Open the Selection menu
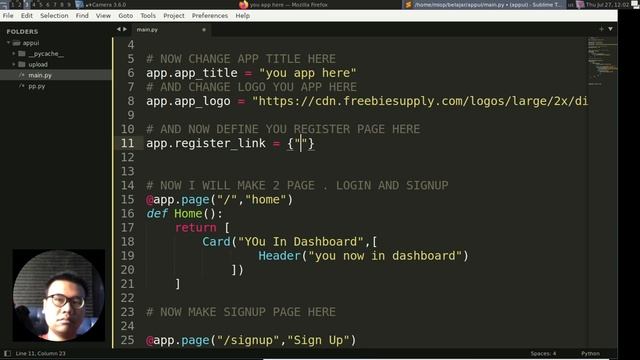Screen dimensions: 640x360 (54, 16)
